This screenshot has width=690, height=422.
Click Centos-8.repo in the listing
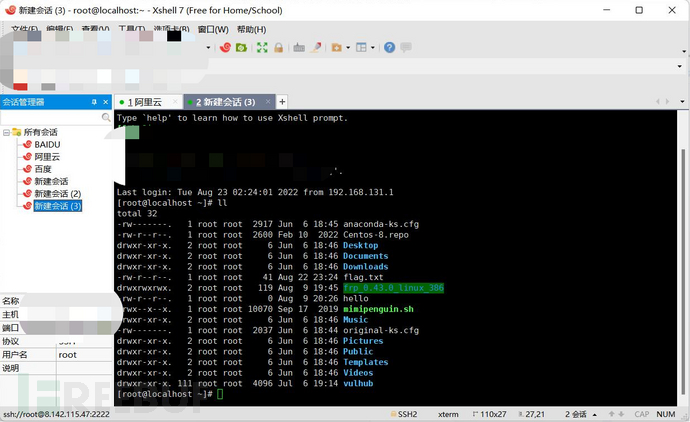pyautogui.click(x=376, y=235)
